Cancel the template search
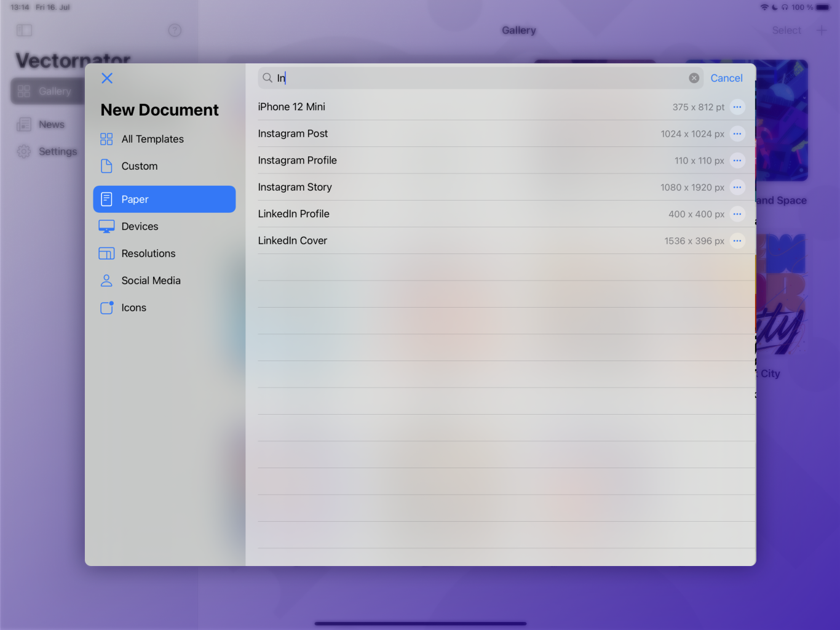 726,78
